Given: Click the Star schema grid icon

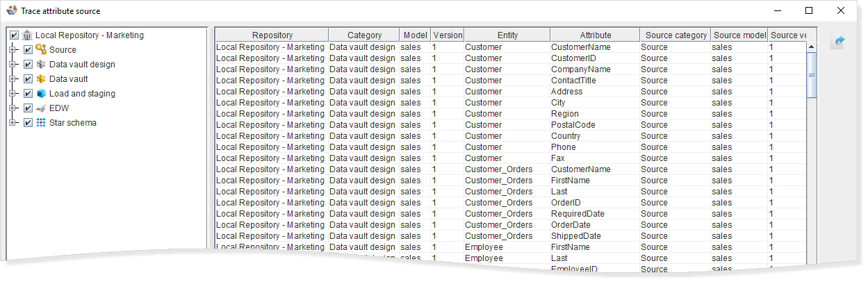Looking at the screenshot, I should pos(41,123).
